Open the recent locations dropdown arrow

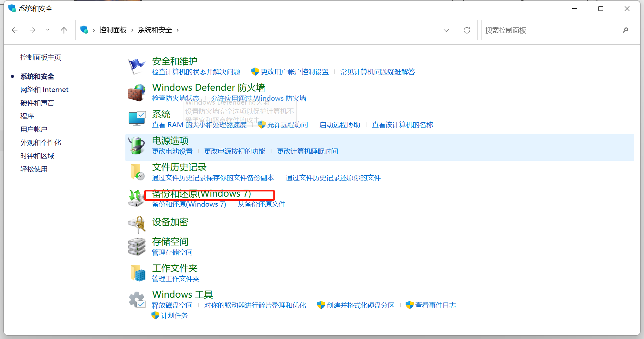pos(48,30)
